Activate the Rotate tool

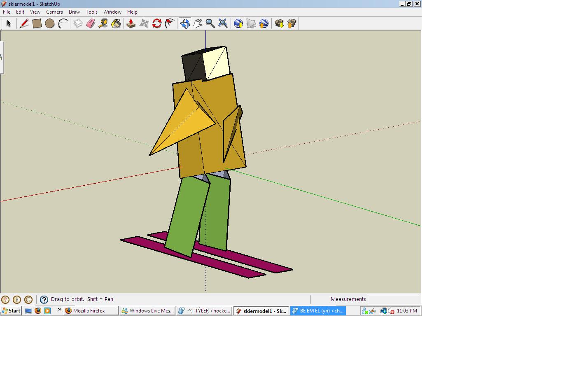tap(156, 23)
